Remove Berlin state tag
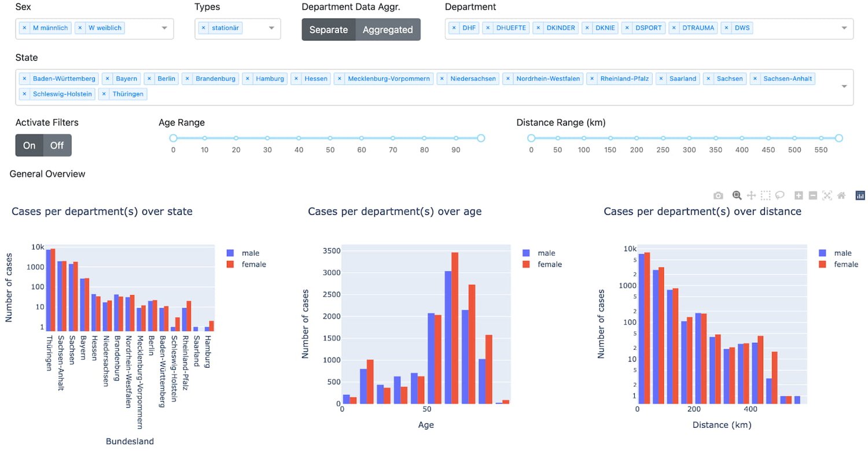The height and width of the screenshot is (451, 868). (149, 79)
